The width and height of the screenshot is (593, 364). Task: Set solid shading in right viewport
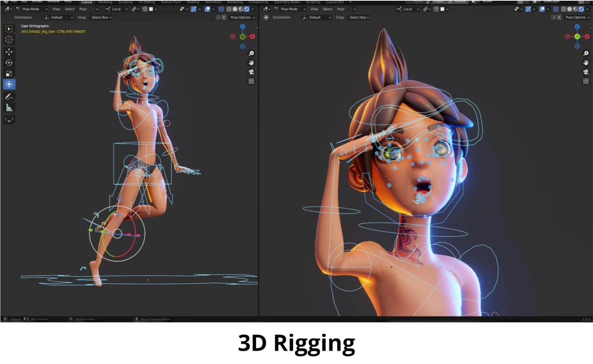click(570, 9)
